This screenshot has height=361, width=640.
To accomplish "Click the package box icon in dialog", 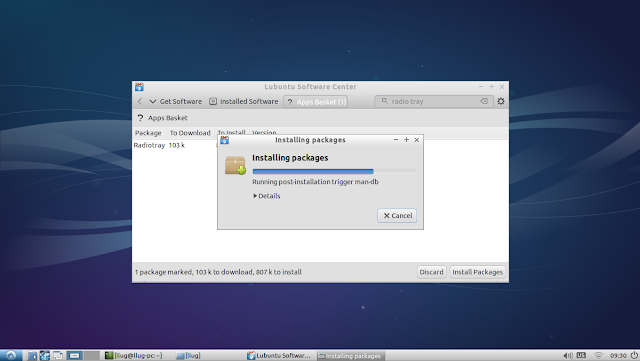I will (x=236, y=165).
